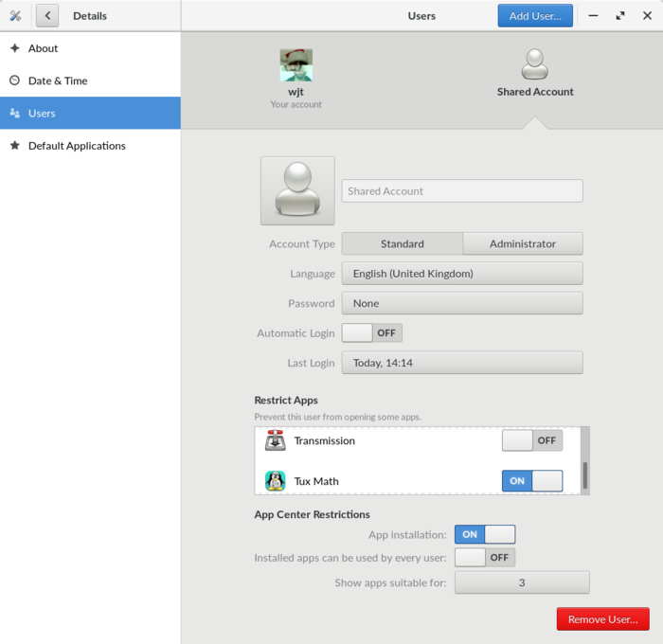
Task: Select the wjt user avatar
Action: pyautogui.click(x=296, y=65)
